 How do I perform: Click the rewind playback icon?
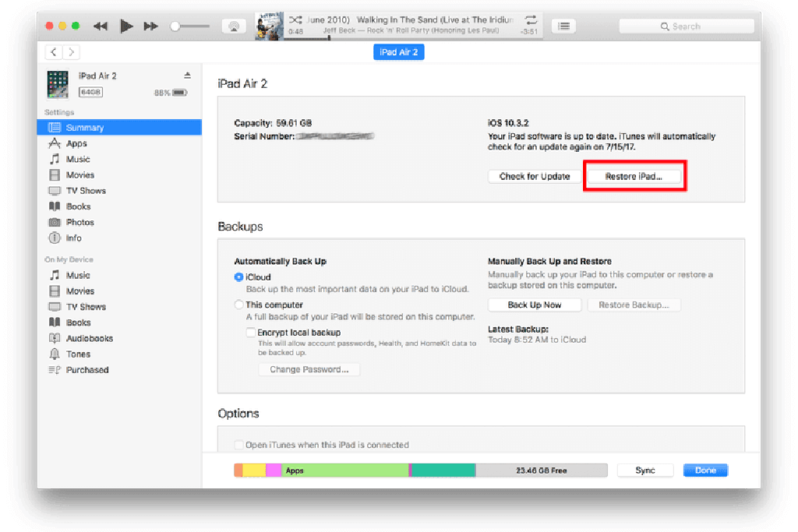(x=101, y=26)
